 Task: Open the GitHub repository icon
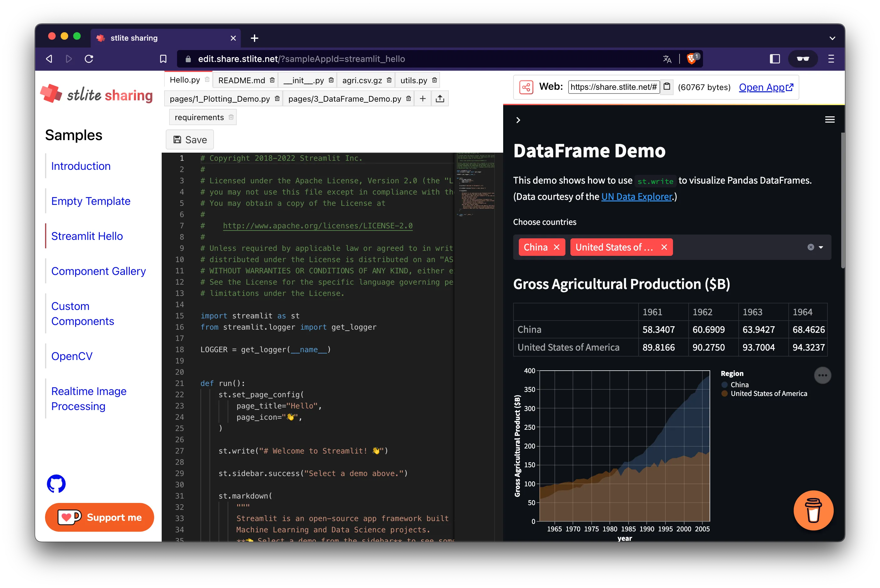click(56, 484)
